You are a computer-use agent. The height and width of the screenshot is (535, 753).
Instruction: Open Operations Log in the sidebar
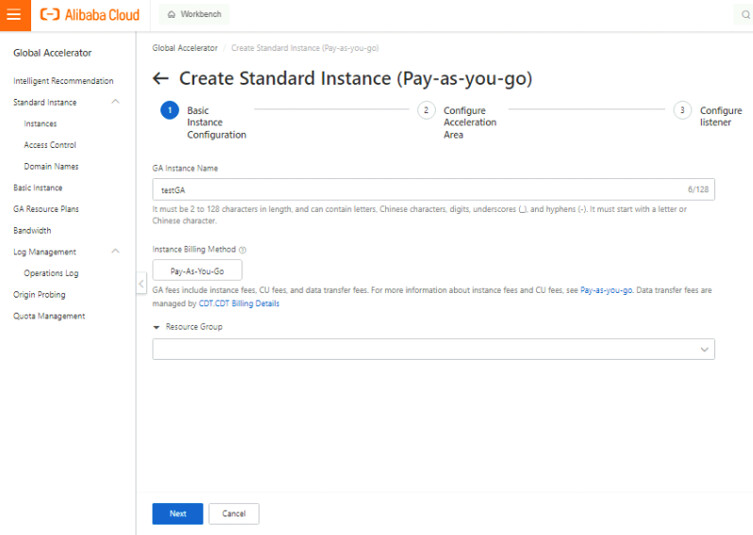tap(51, 273)
